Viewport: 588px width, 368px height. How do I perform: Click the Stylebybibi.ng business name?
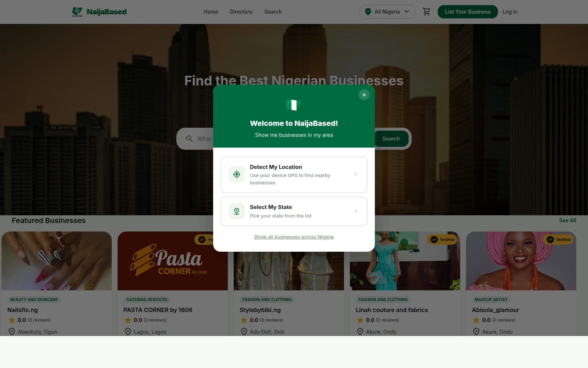coord(260,310)
